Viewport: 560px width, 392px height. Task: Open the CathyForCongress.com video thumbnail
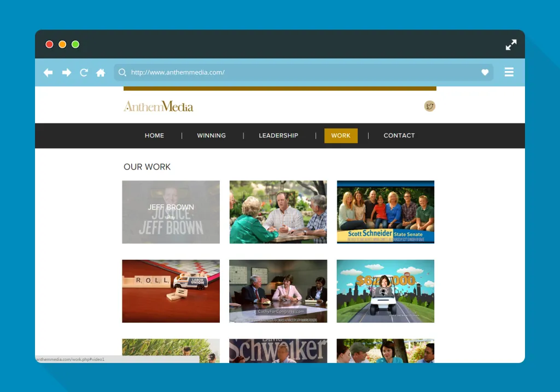(x=278, y=291)
